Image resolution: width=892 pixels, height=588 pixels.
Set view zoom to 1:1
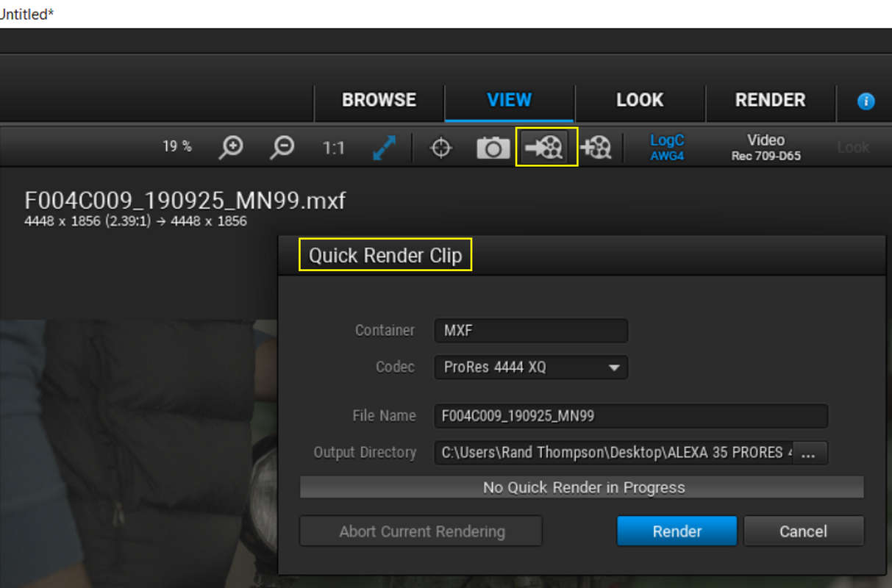334,148
